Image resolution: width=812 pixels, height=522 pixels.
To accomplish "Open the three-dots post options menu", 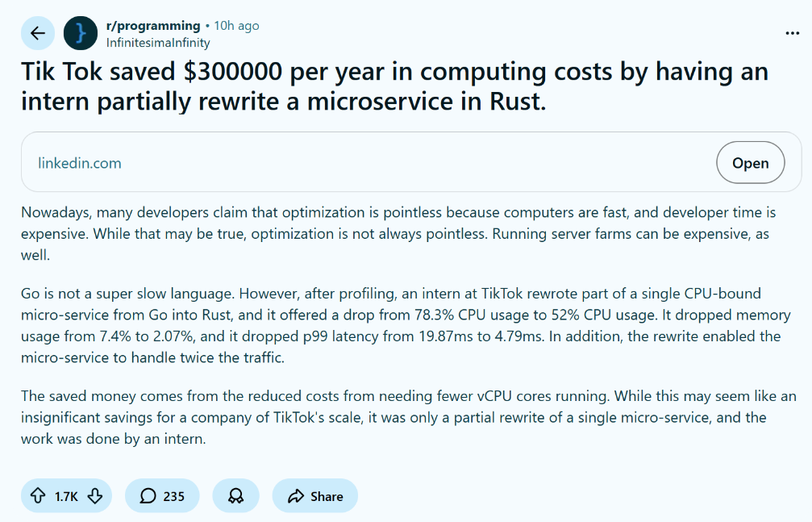I will [792, 33].
